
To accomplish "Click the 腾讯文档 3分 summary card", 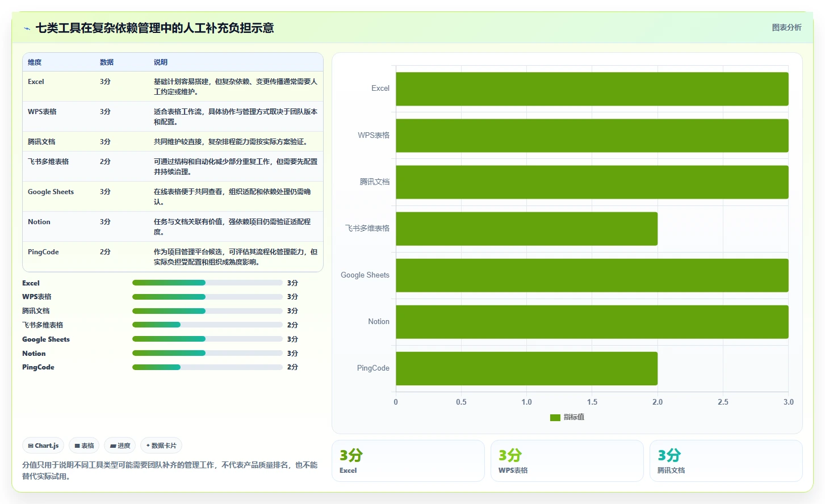I will 726,461.
